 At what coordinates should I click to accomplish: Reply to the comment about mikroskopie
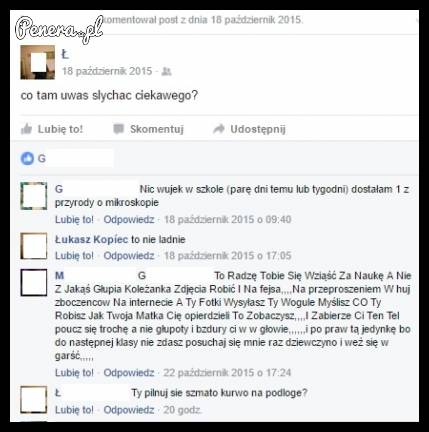[129, 220]
